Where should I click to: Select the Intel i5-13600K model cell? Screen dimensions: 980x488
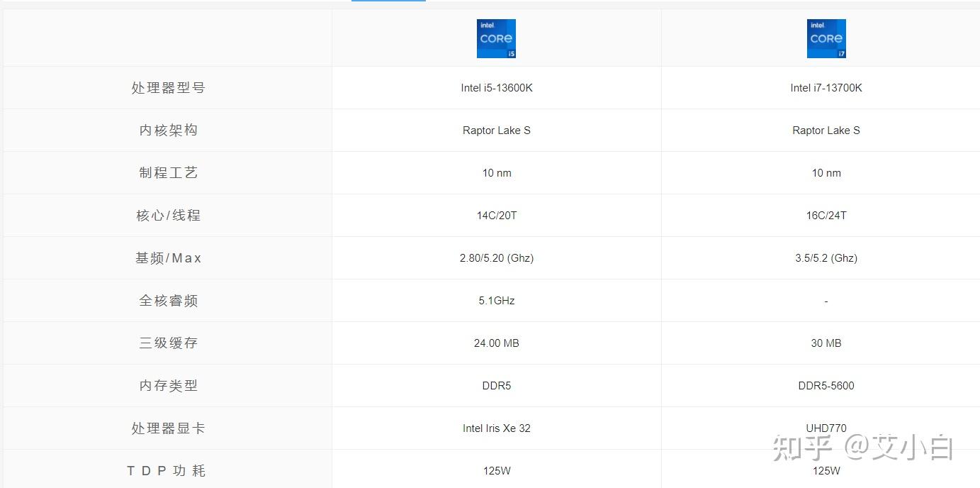(x=497, y=88)
